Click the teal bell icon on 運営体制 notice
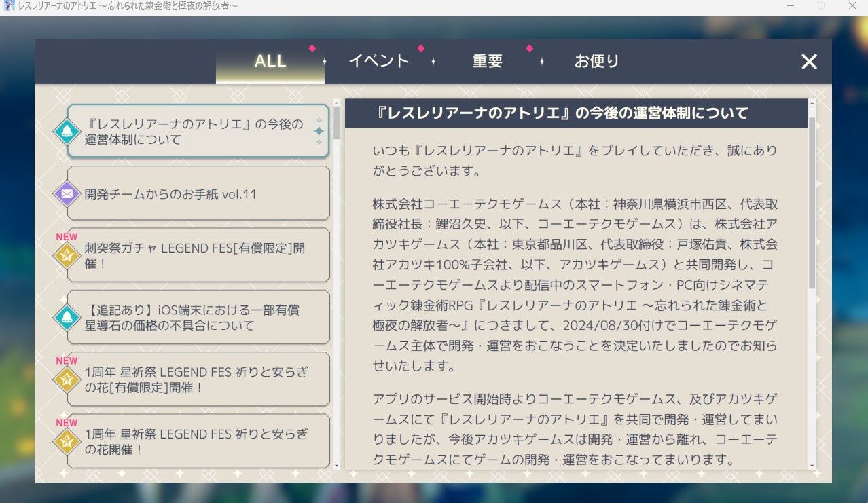This screenshot has width=868, height=503. 67,132
